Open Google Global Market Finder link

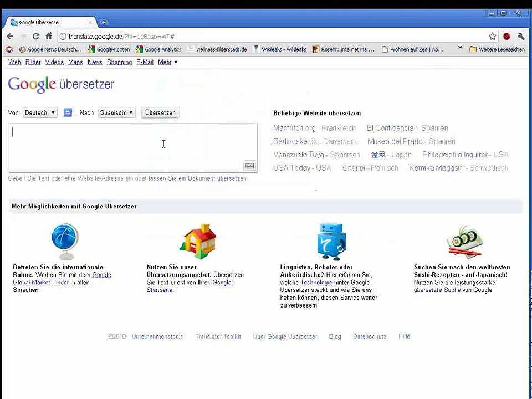tap(62, 279)
